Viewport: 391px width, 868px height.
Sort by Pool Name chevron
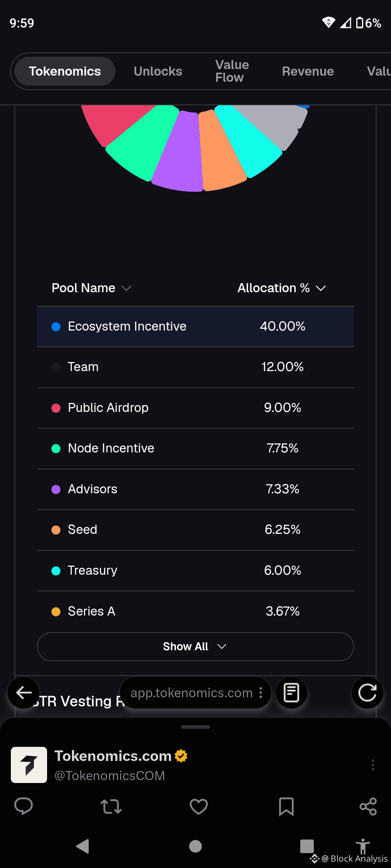(x=126, y=288)
